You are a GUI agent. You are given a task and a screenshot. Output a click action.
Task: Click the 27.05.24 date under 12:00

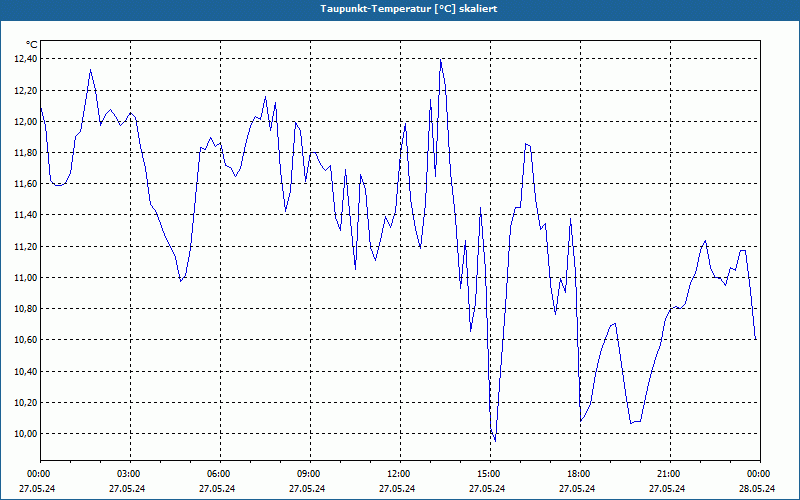[397, 489]
